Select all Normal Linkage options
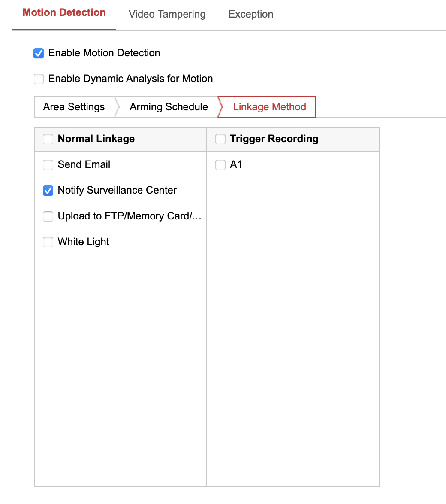446x504 pixels. 48,139
